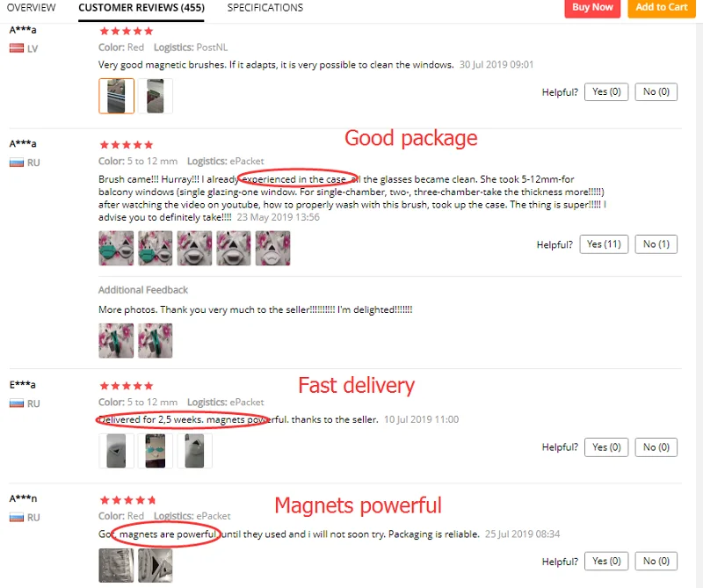Click Yes (11) on the brush review
This screenshot has height=588, width=703.
(x=604, y=244)
